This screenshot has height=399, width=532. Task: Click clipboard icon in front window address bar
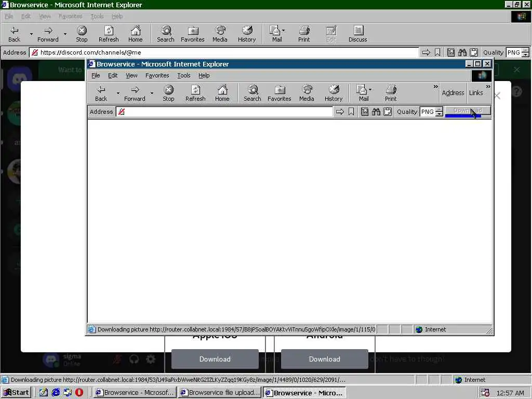[x=388, y=112]
